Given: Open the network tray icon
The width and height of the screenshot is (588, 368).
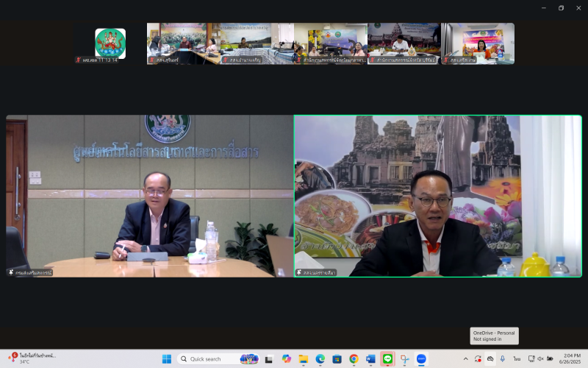Looking at the screenshot, I should (531, 359).
